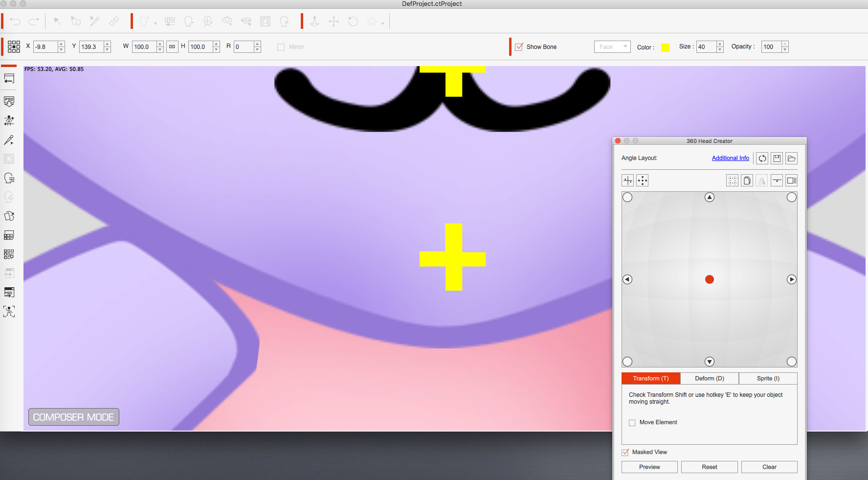Increase the H value stepper
Image resolution: width=868 pixels, height=480 pixels.
[x=216, y=44]
